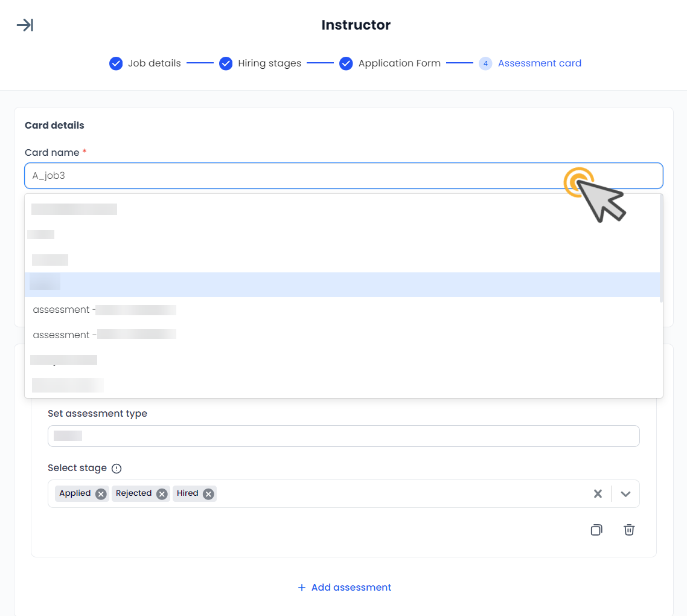Click the Add assessment link
This screenshot has height=616, width=687.
(344, 587)
